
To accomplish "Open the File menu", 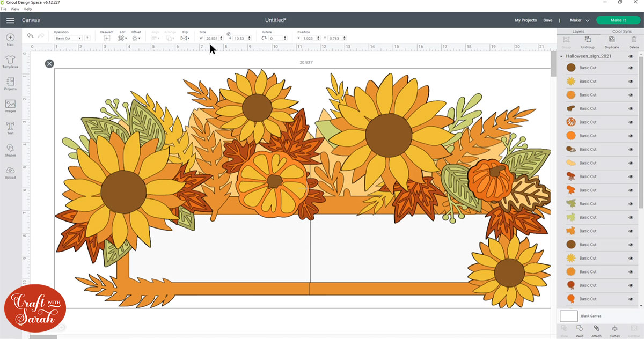I will 4,9.
